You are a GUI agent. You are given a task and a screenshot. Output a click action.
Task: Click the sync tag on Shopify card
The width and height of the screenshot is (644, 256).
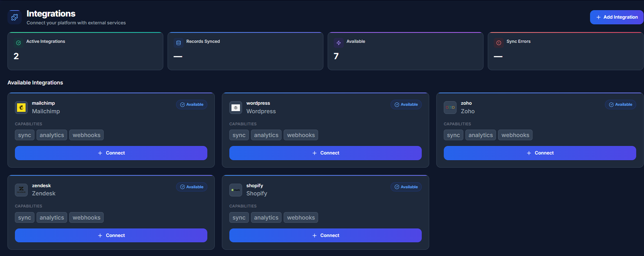(239, 218)
